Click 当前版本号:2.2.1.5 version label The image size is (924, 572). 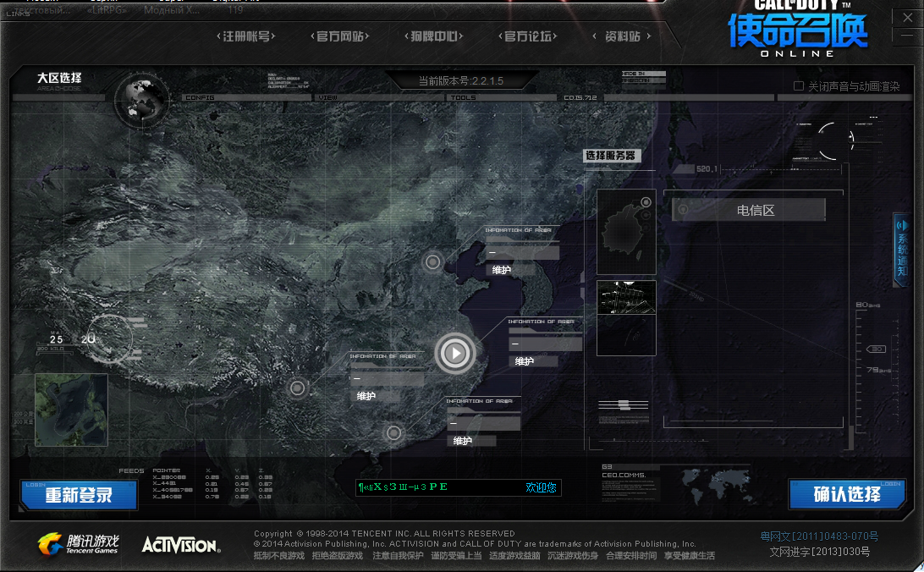click(461, 80)
